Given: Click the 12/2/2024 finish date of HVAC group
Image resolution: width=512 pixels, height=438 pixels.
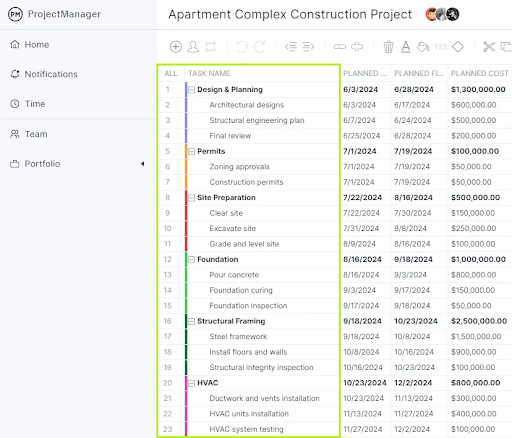Looking at the screenshot, I should (x=413, y=383).
